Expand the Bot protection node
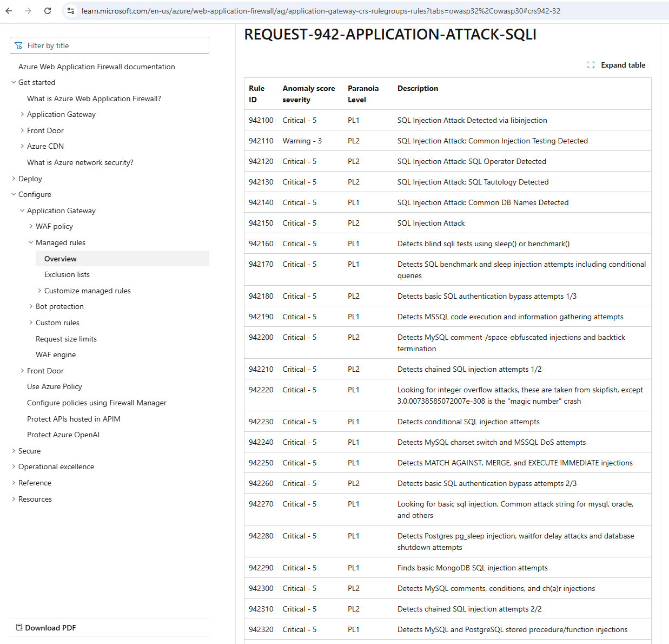Viewport: 669px width, 644px height. (x=31, y=306)
